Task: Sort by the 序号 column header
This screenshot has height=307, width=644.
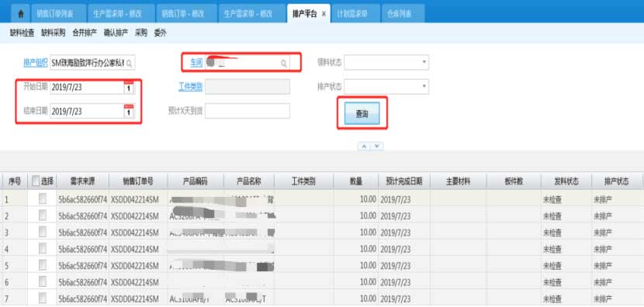Action: click(x=15, y=181)
